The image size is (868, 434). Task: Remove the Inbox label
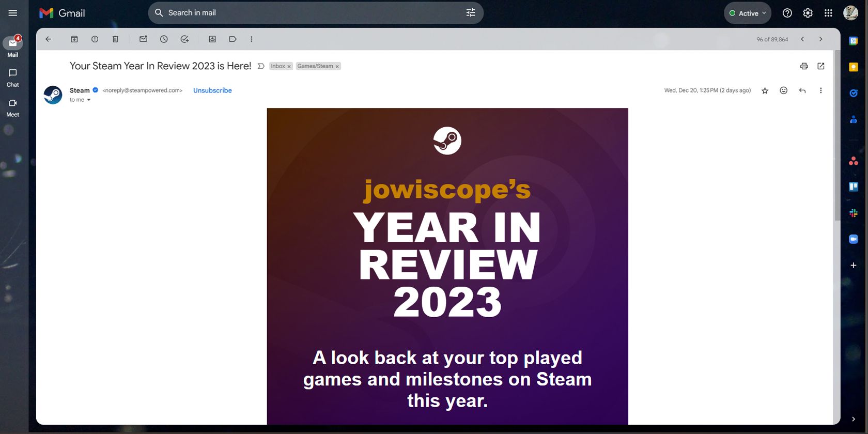click(x=289, y=67)
